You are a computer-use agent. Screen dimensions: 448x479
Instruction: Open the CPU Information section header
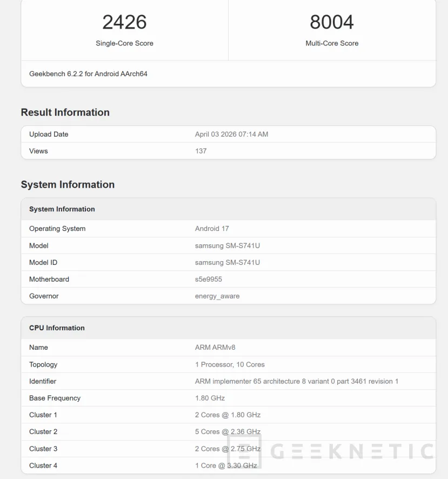(56, 328)
